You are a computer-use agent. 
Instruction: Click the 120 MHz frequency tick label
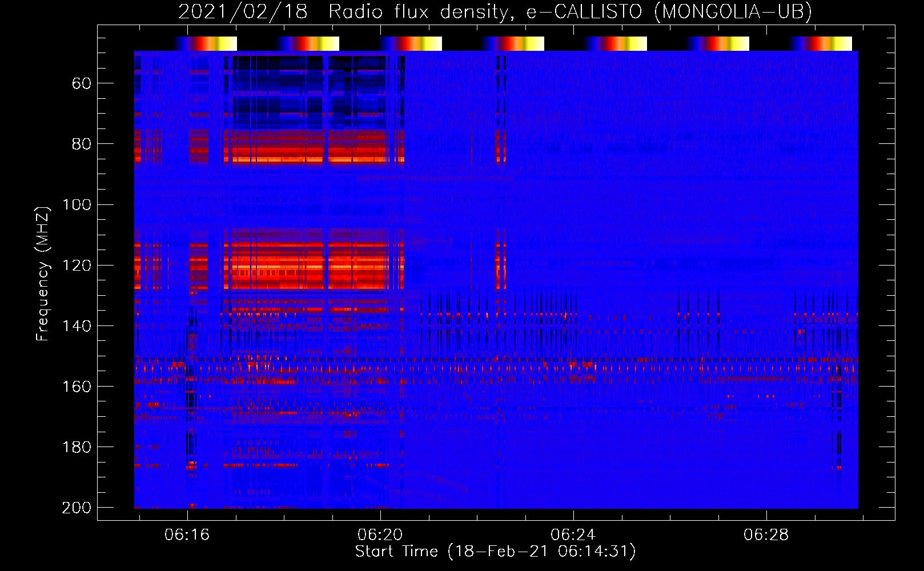tap(77, 266)
